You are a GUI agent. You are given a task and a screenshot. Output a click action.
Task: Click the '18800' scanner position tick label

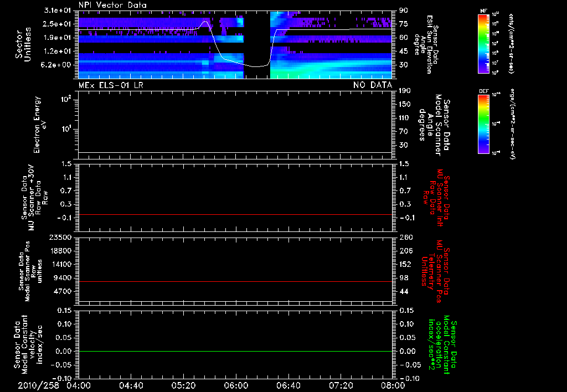(x=60, y=251)
